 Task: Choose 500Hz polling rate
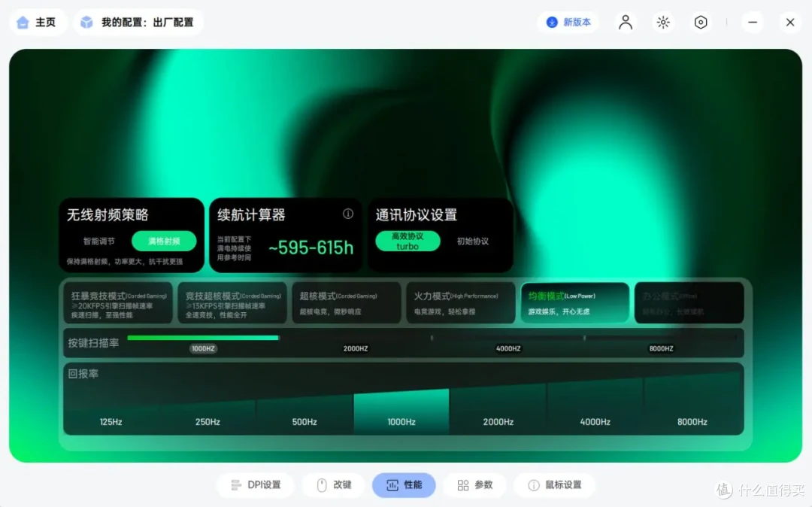pos(304,421)
